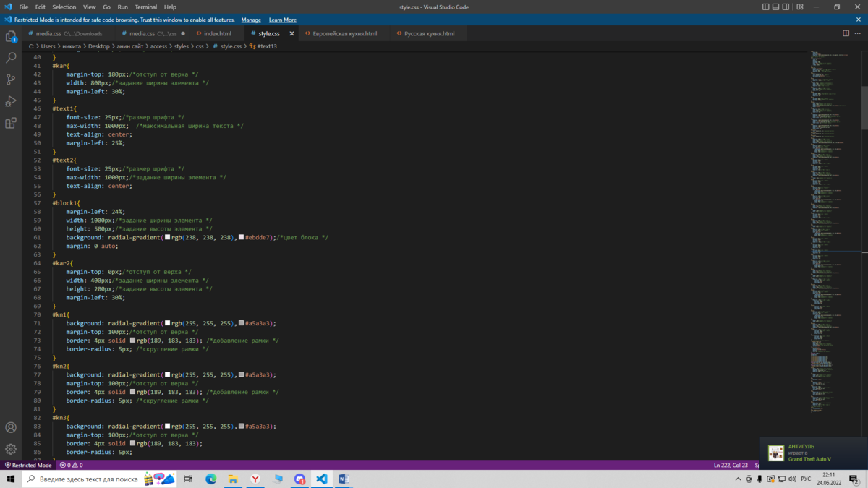Toggle the Panel layout button

[x=776, y=7]
